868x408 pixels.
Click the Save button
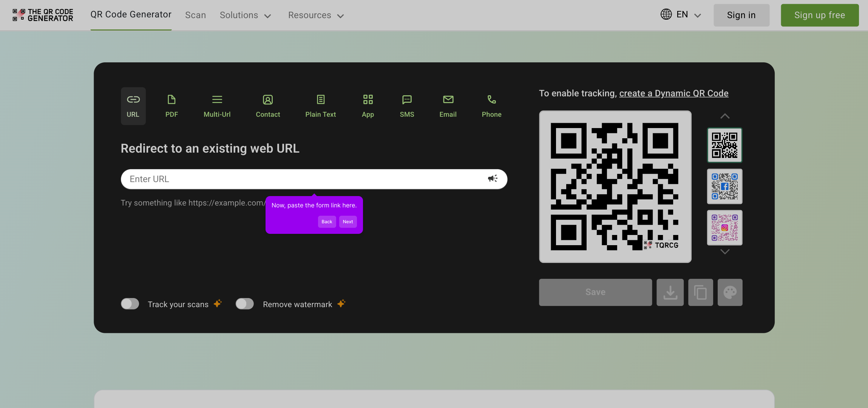pos(595,292)
